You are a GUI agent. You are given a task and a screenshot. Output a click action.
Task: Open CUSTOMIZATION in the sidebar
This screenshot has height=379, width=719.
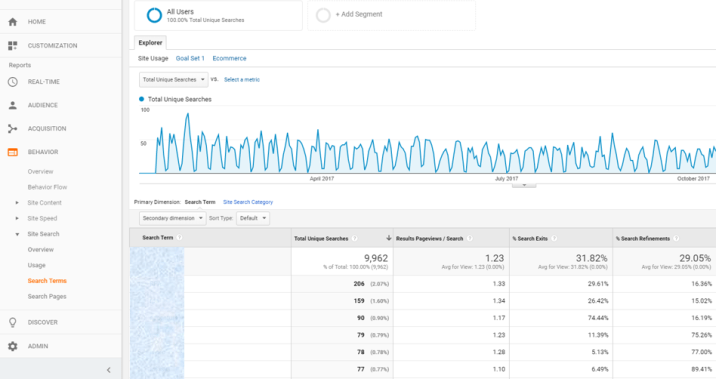click(x=52, y=45)
